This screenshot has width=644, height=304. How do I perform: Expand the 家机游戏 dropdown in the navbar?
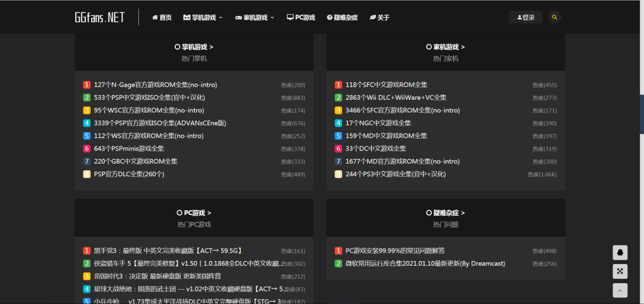click(x=255, y=17)
